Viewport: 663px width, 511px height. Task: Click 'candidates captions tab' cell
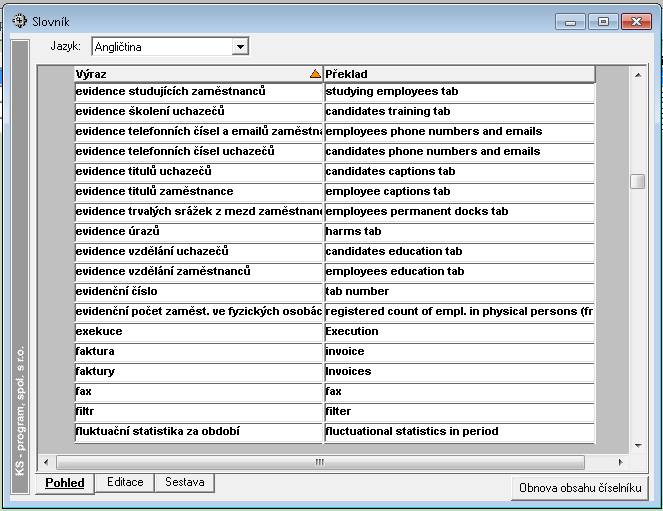[459, 172]
